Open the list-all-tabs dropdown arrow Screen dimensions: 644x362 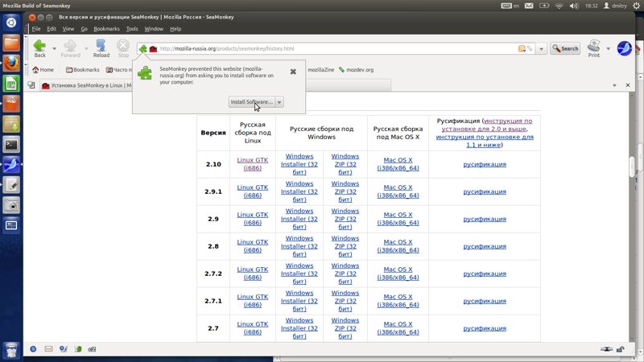click(614, 85)
